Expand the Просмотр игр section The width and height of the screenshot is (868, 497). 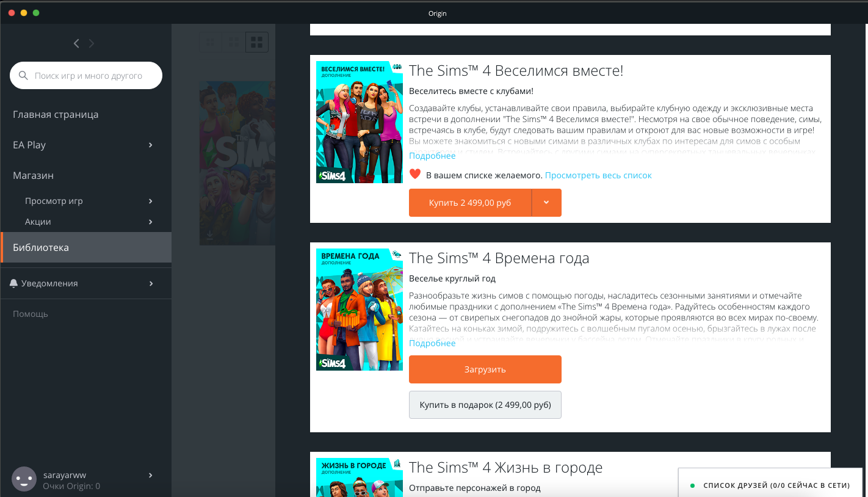150,200
